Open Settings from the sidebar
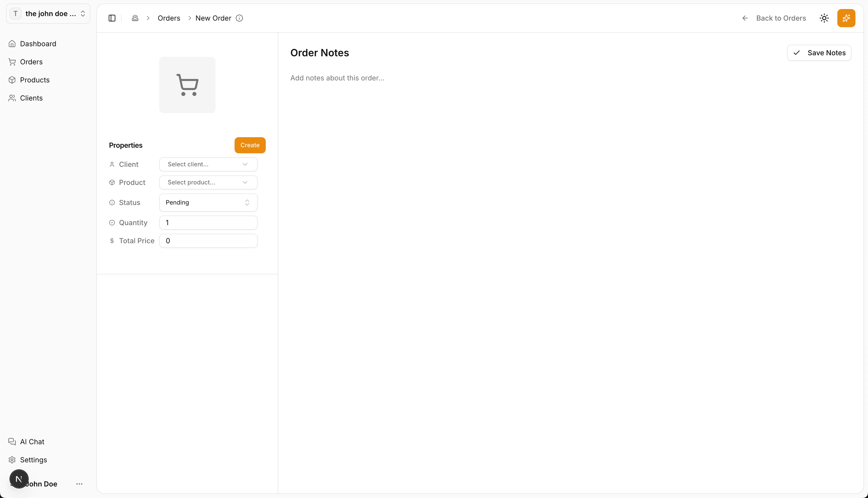This screenshot has height=498, width=868. [x=33, y=460]
